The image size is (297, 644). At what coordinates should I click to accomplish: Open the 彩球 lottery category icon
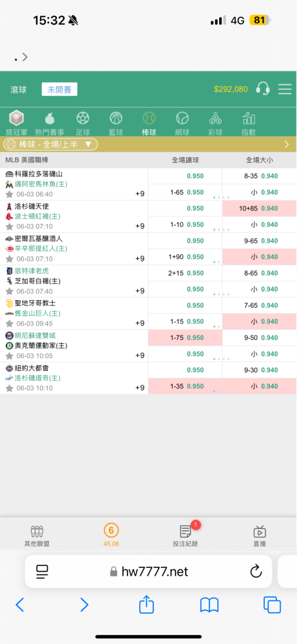point(216,118)
